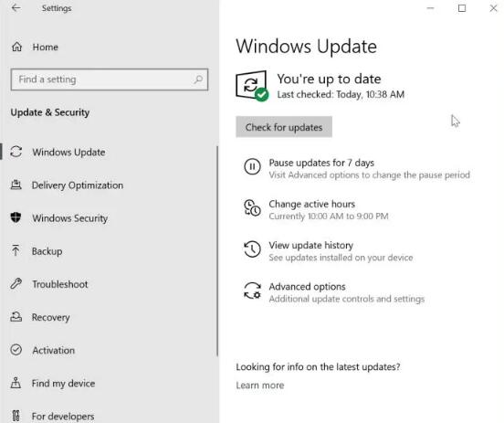Click the Check for updates button
This screenshot has width=504, height=423.
[284, 127]
